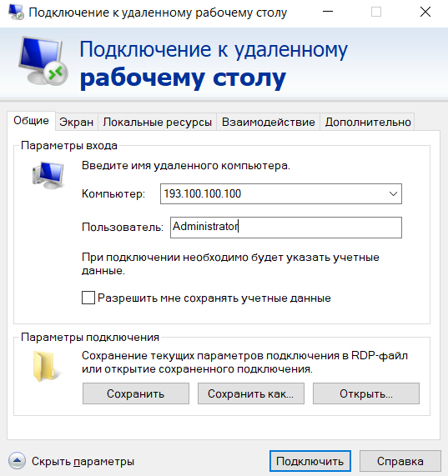Collapse options via Скрыть параметры
The image size is (448, 476).
pos(83,462)
